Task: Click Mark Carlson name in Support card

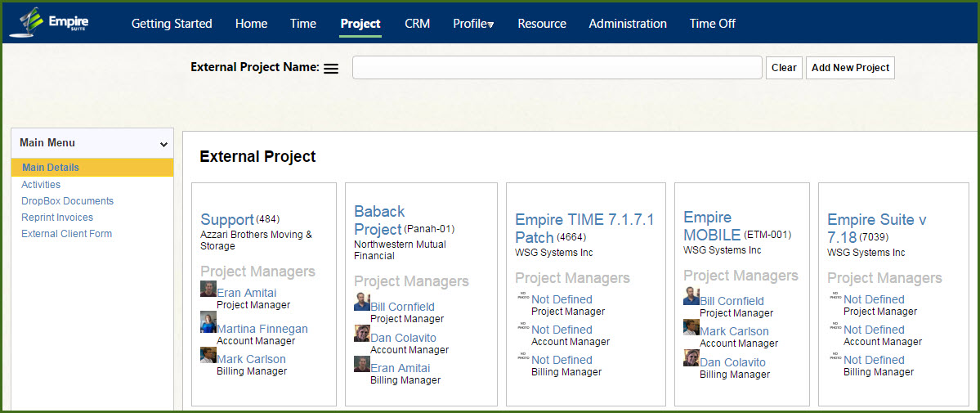Action: [x=251, y=359]
